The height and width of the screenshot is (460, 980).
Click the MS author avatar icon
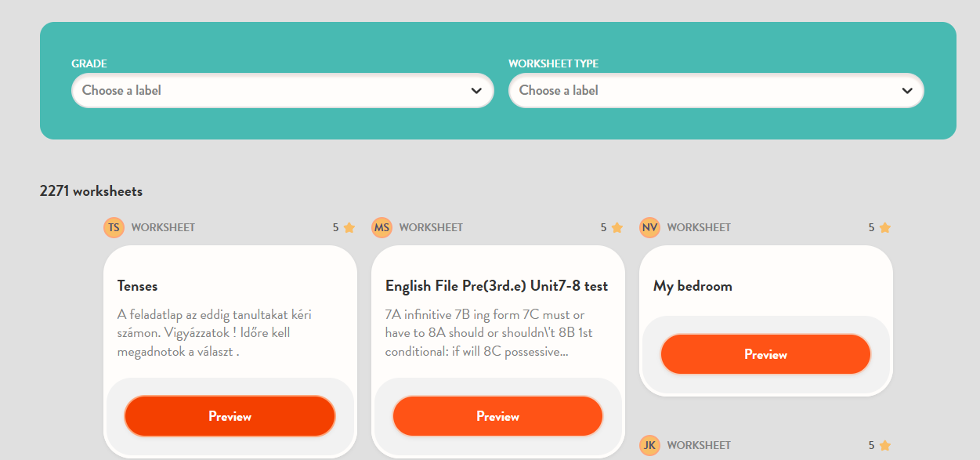(382, 228)
